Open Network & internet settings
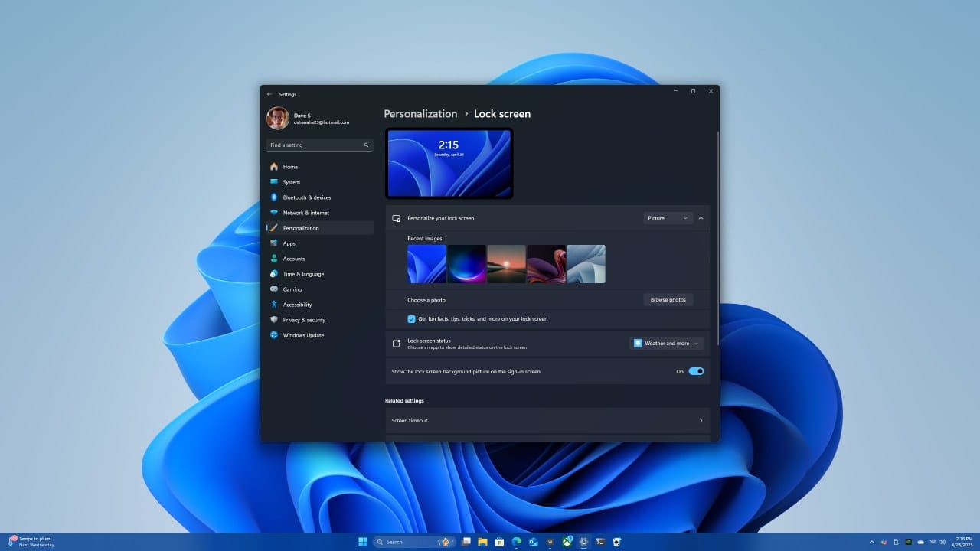Viewport: 980px width, 551px height. click(305, 213)
